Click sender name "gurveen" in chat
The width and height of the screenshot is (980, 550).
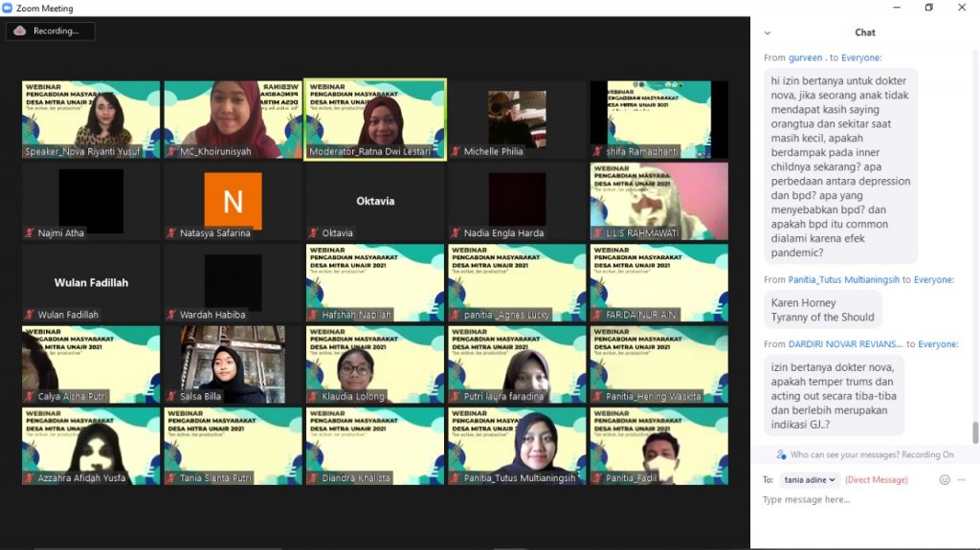pyautogui.click(x=805, y=58)
